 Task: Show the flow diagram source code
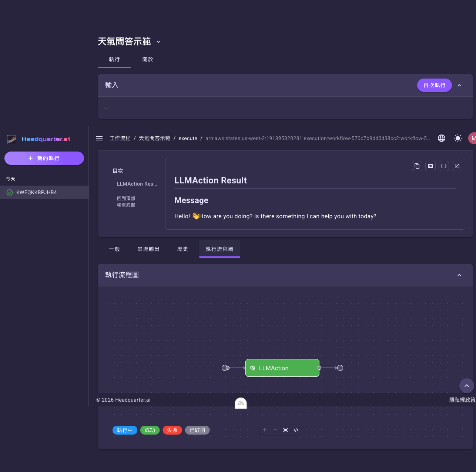pyautogui.click(x=296, y=430)
